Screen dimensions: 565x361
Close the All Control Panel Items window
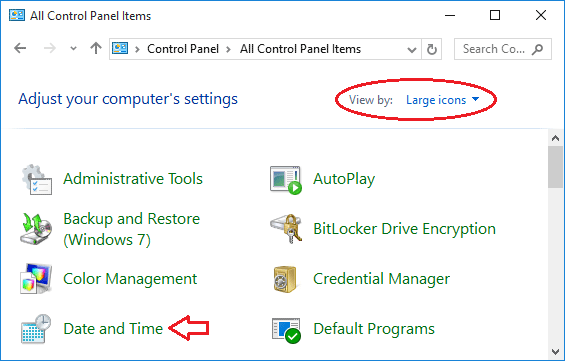[540, 15]
